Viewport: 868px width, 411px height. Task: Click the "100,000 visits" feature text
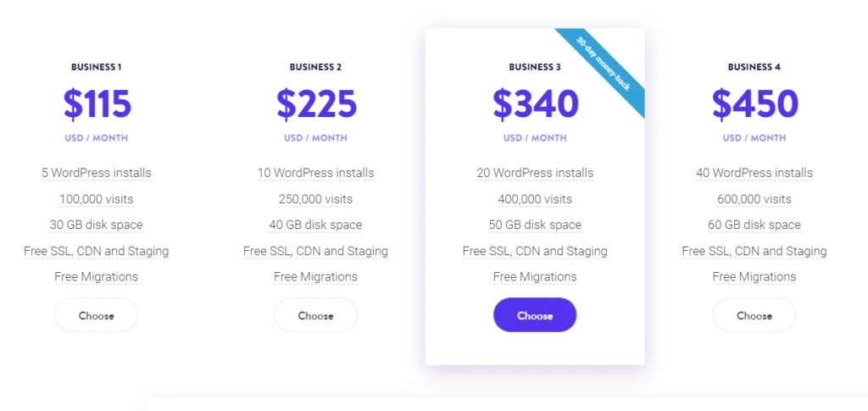tap(96, 199)
